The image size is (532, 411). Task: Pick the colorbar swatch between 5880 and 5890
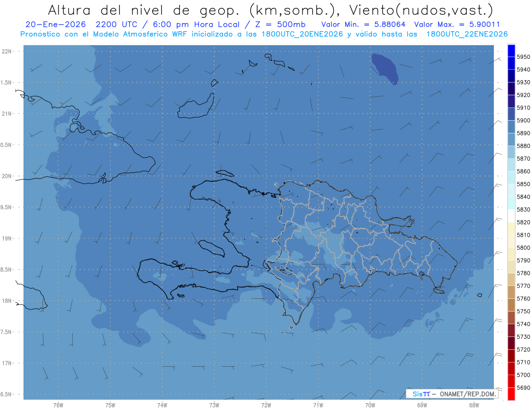pyautogui.click(x=511, y=140)
